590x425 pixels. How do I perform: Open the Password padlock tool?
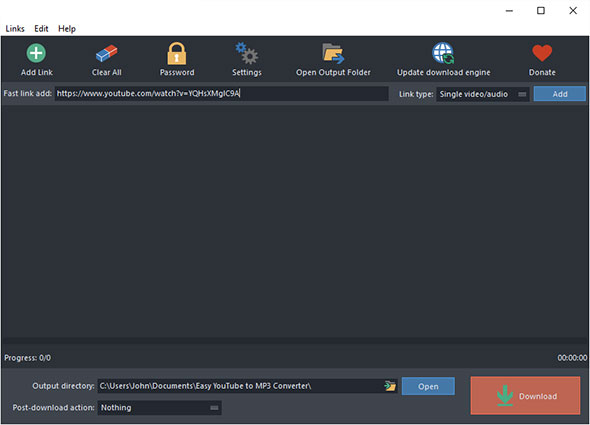[176, 53]
